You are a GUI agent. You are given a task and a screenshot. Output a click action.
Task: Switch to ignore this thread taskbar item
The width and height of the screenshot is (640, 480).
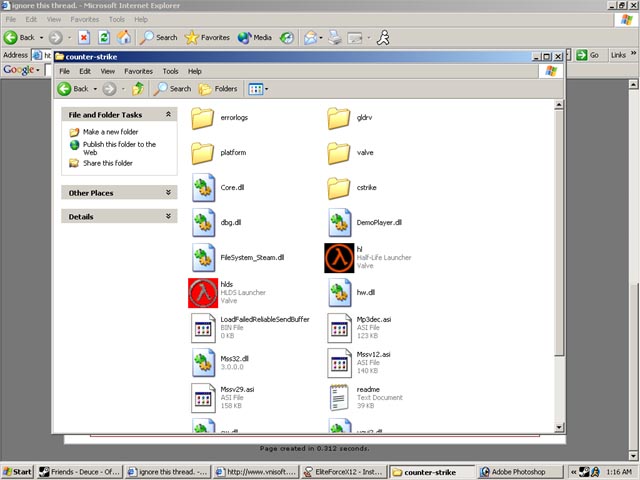coord(168,472)
